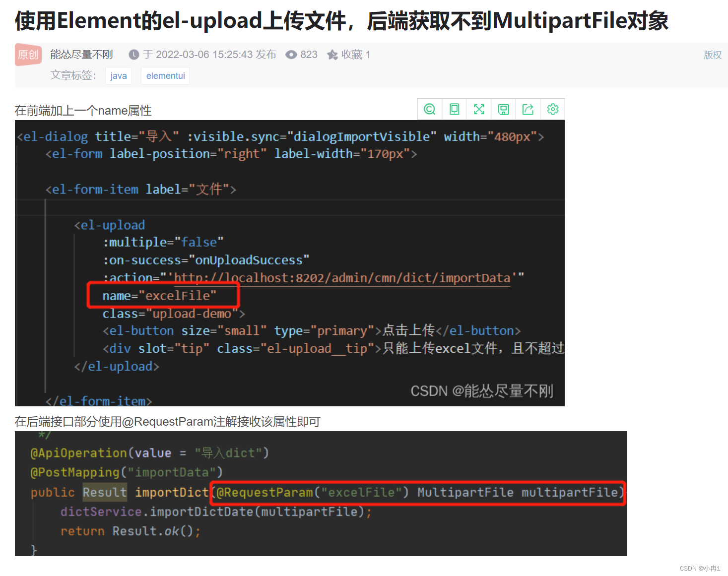
Task: Toggle the 收藏 favorite star
Action: click(x=332, y=55)
